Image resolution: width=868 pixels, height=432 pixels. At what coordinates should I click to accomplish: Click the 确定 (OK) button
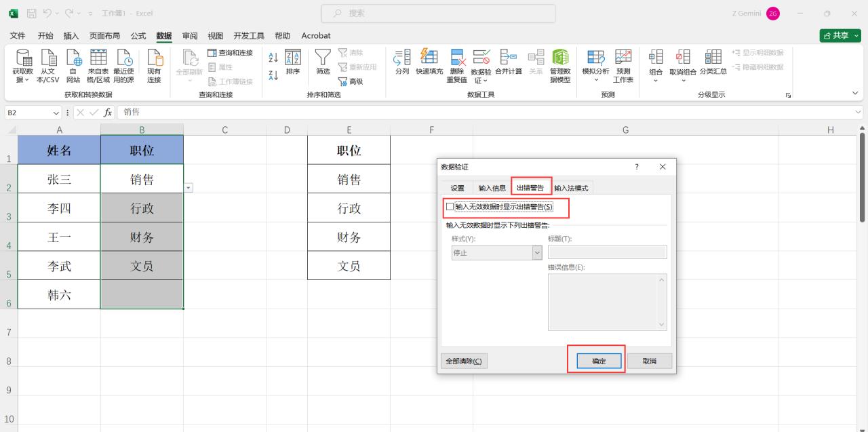pyautogui.click(x=599, y=361)
